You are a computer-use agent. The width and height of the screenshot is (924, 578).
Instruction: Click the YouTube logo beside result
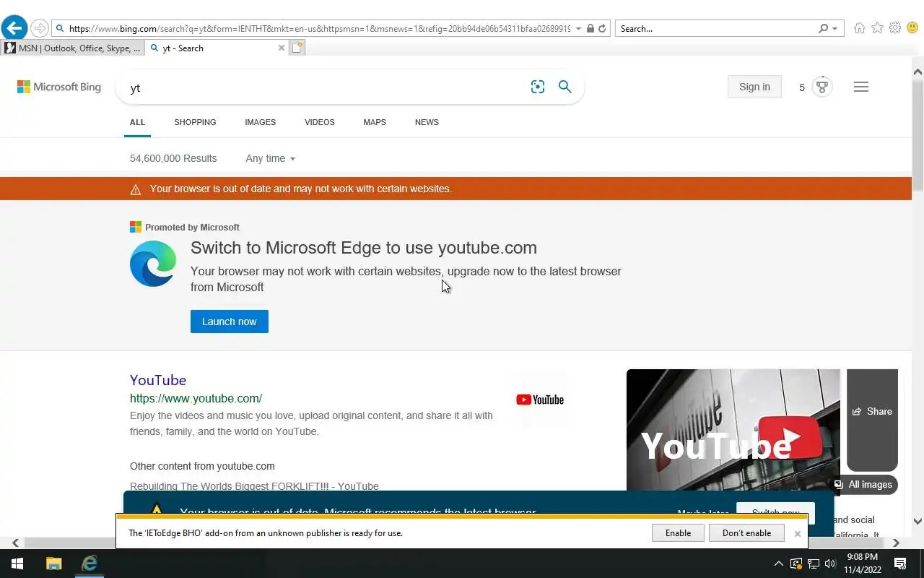tap(540, 400)
